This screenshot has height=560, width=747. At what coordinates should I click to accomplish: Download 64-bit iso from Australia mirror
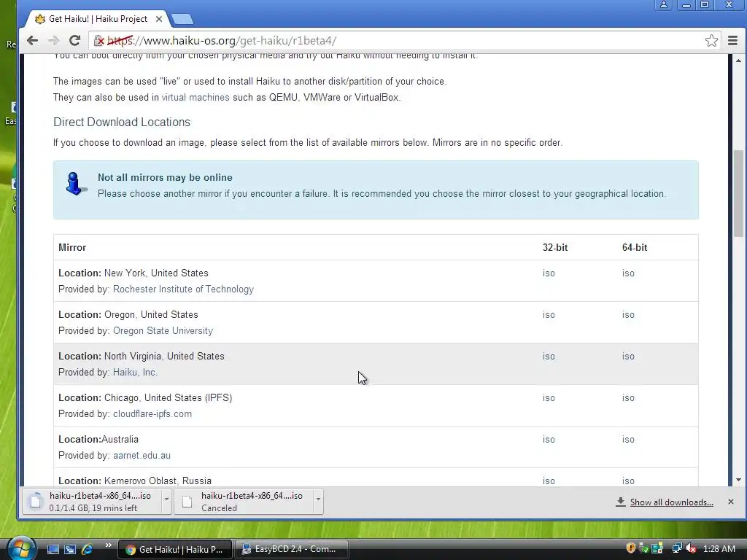point(628,440)
